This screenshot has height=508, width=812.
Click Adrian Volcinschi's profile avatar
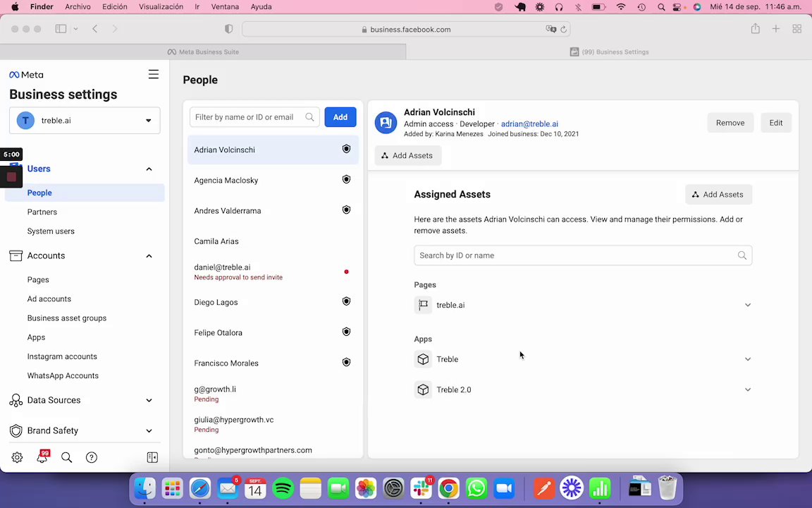pyautogui.click(x=386, y=123)
